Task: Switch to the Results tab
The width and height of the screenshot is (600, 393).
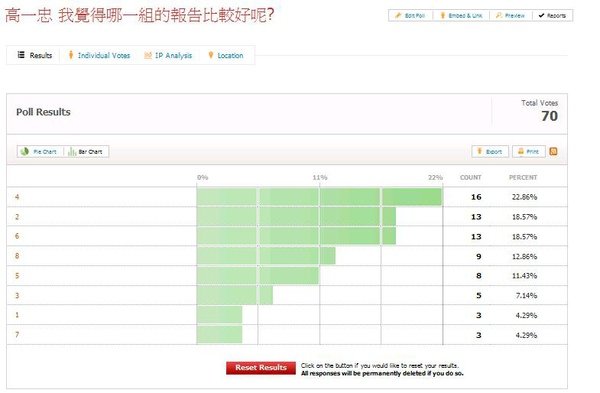Action: coord(34,55)
